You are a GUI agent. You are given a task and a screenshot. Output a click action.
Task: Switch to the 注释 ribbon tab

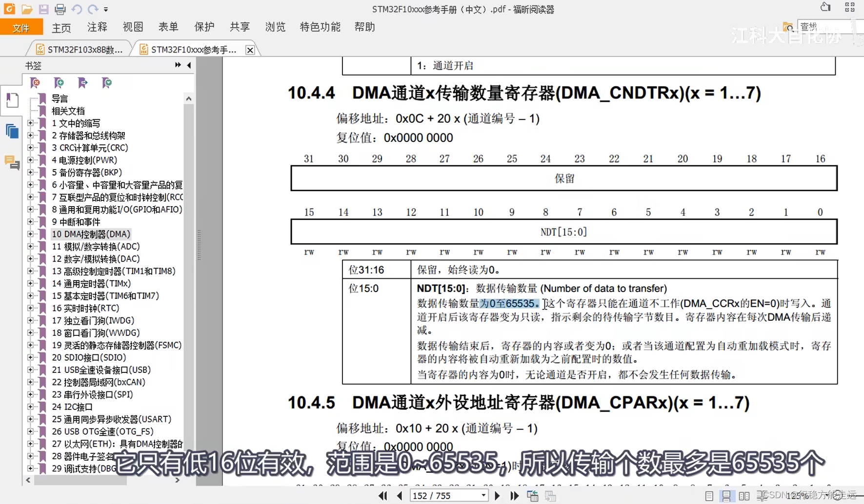97,27
